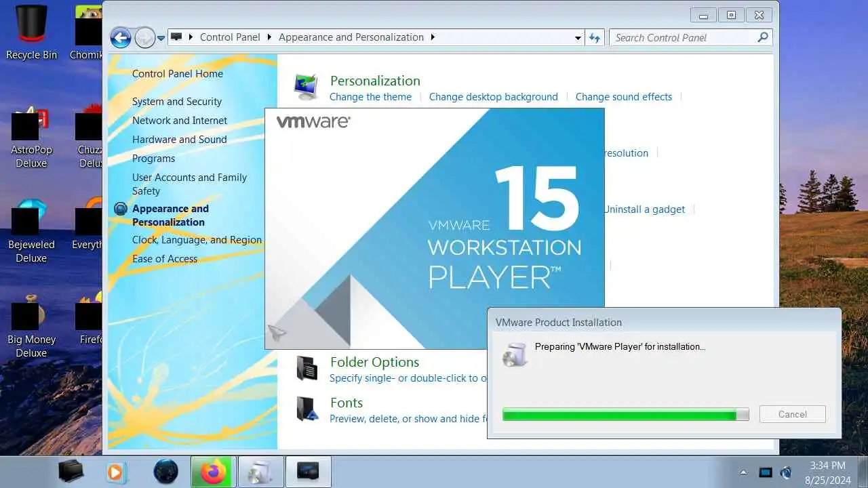Image resolution: width=868 pixels, height=488 pixels.
Task: Switch to the installer taskbar button
Action: [262, 472]
